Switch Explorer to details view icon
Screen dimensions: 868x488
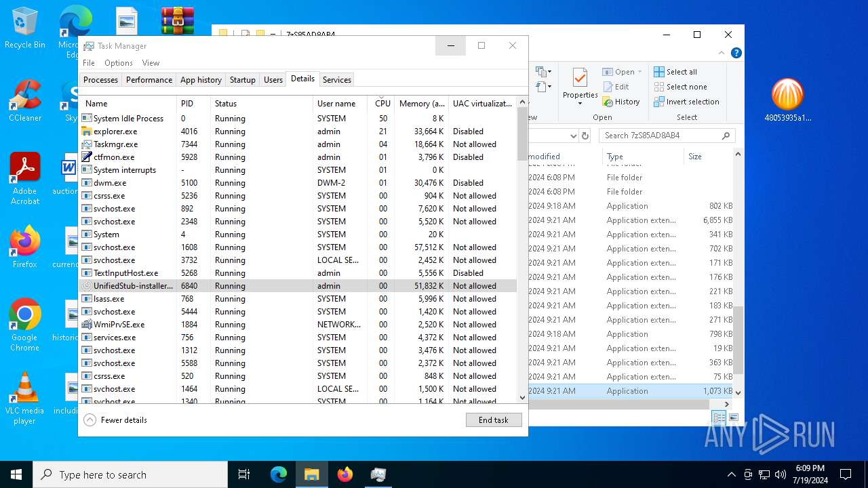[719, 418]
